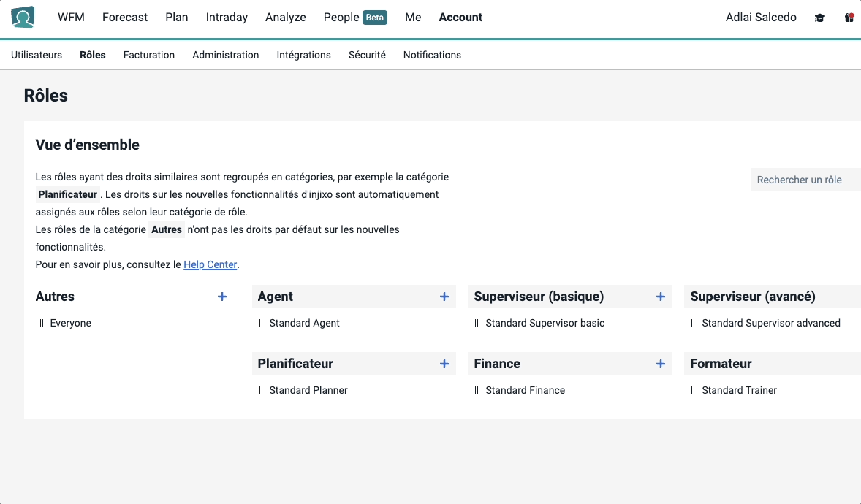Screen dimensions: 861x504
Task: Open the injixo logo home icon
Action: click(23, 18)
